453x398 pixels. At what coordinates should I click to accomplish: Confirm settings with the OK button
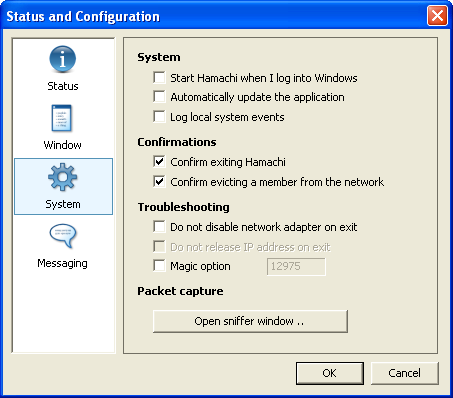[330, 373]
